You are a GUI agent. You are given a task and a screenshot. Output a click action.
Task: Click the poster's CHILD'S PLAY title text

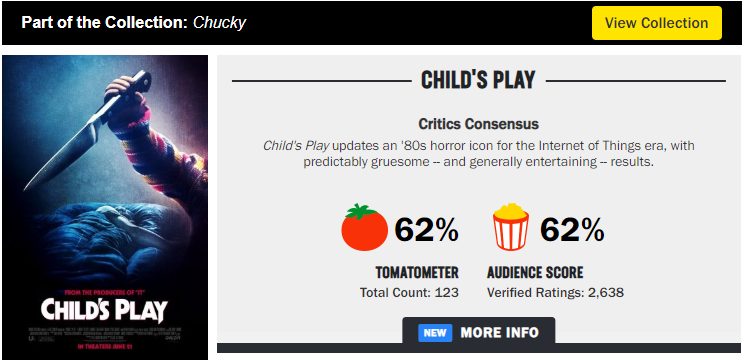[104, 311]
